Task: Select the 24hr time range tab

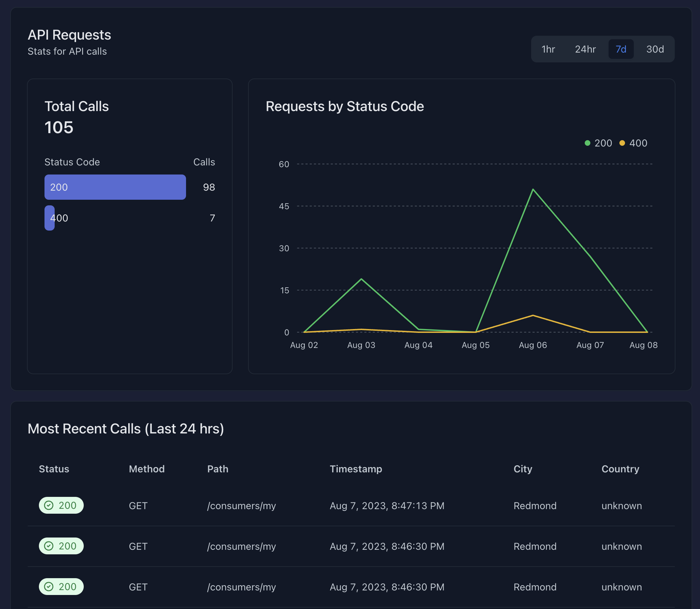Action: (585, 49)
